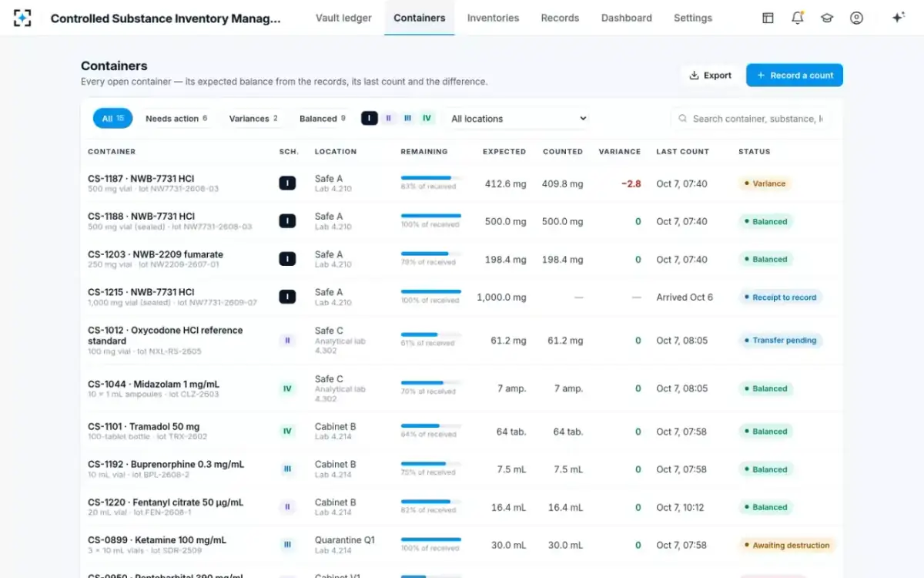
Task: Click the remaining progress bar for CS-1187
Action: (430, 178)
